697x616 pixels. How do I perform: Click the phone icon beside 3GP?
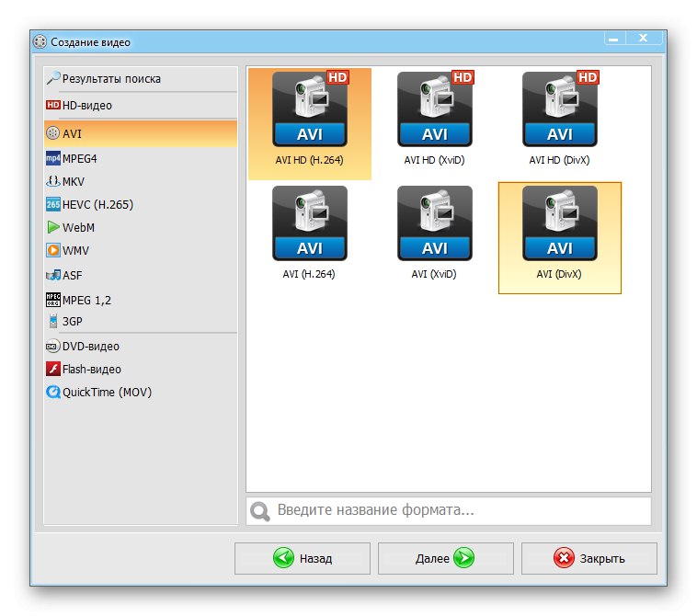53,321
